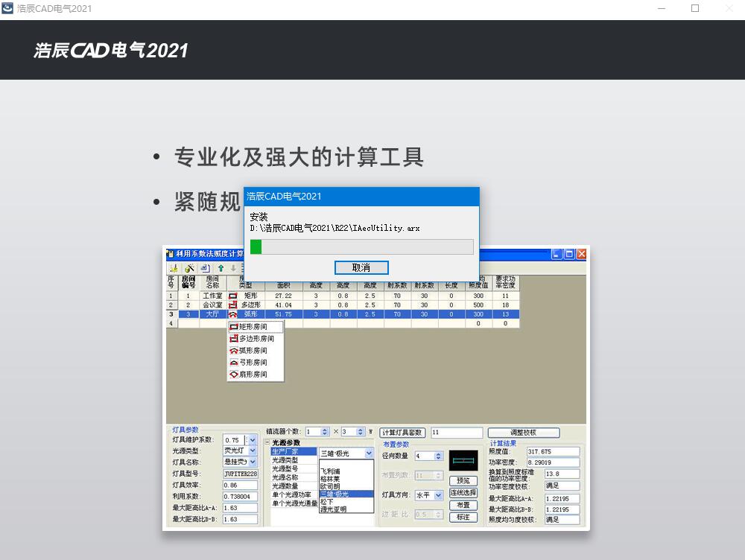The height and width of the screenshot is (560, 745).
Task: Select the rectangle room type icon in row 1
Action: (232, 296)
